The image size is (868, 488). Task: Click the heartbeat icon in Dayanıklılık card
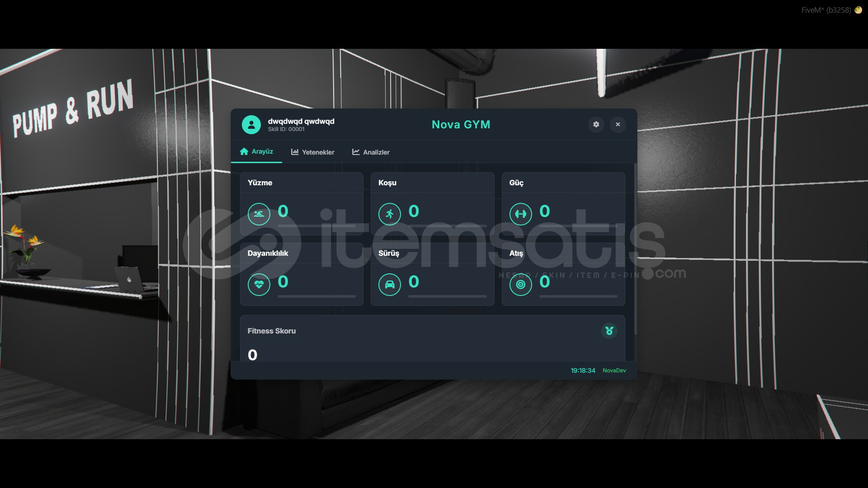(x=259, y=285)
